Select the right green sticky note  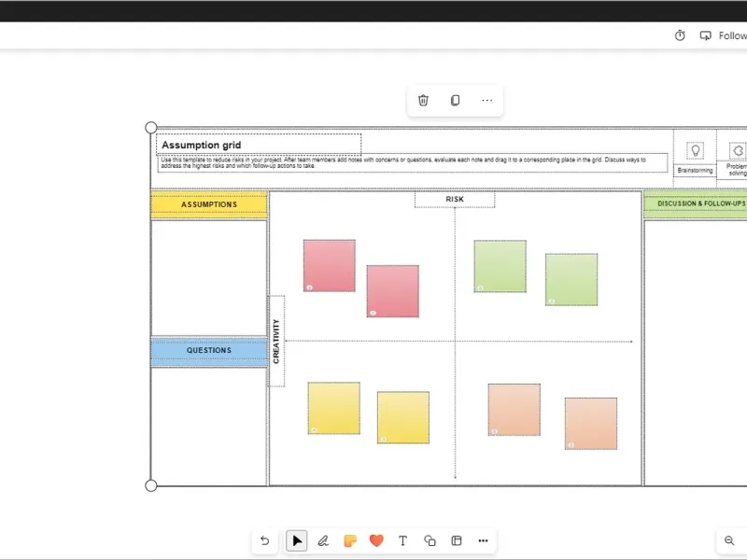(x=571, y=279)
